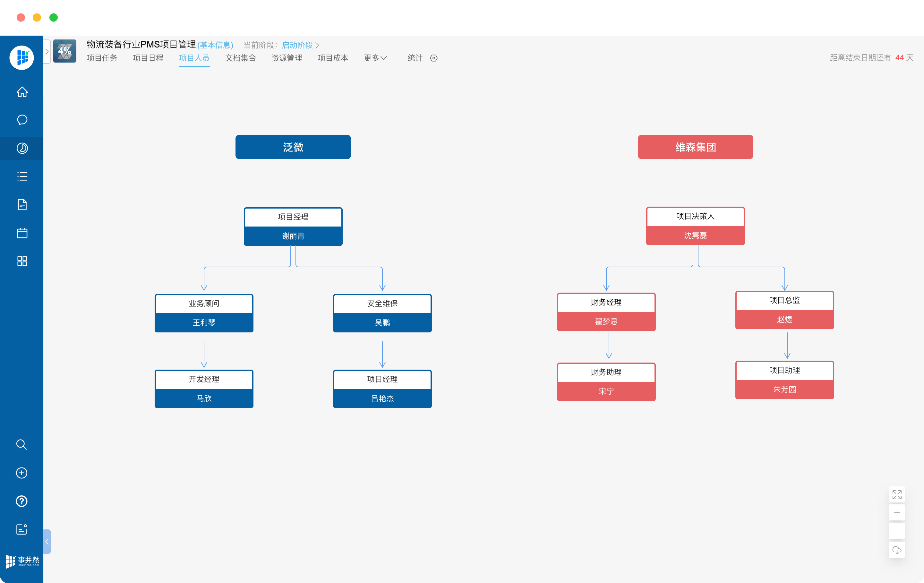Download the org chart via cloud icon

tap(896, 550)
